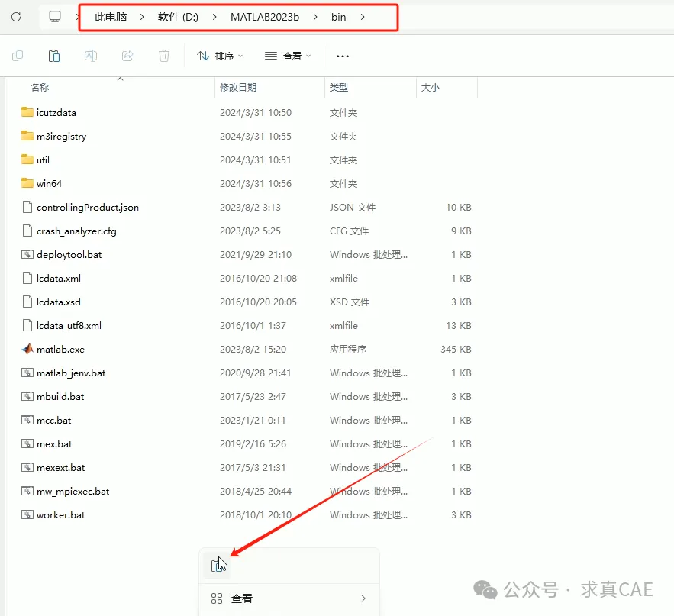Expand chevron after bin in breadcrumb

click(363, 18)
